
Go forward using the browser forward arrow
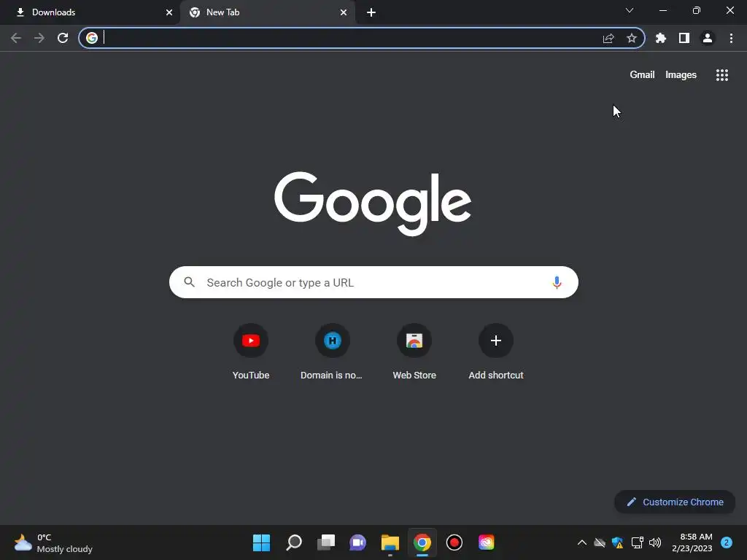click(x=39, y=38)
